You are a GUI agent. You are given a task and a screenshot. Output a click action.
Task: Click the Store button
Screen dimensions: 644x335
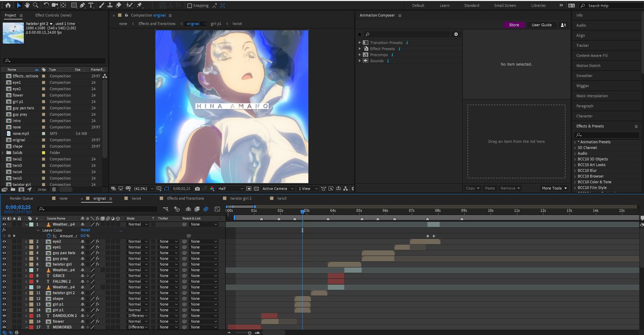[x=514, y=25]
